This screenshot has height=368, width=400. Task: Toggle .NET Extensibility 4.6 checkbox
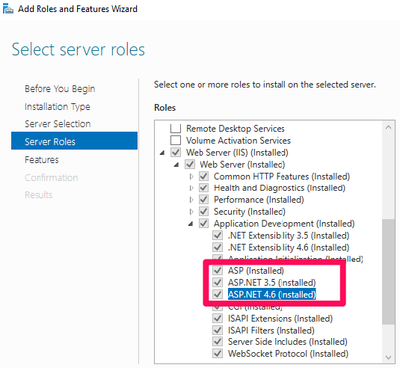[x=218, y=247]
